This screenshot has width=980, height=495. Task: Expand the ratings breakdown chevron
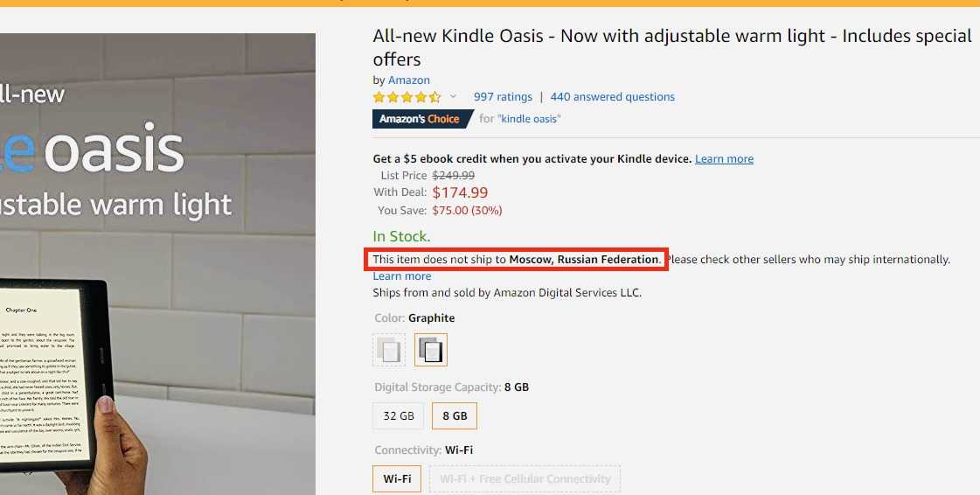click(453, 97)
